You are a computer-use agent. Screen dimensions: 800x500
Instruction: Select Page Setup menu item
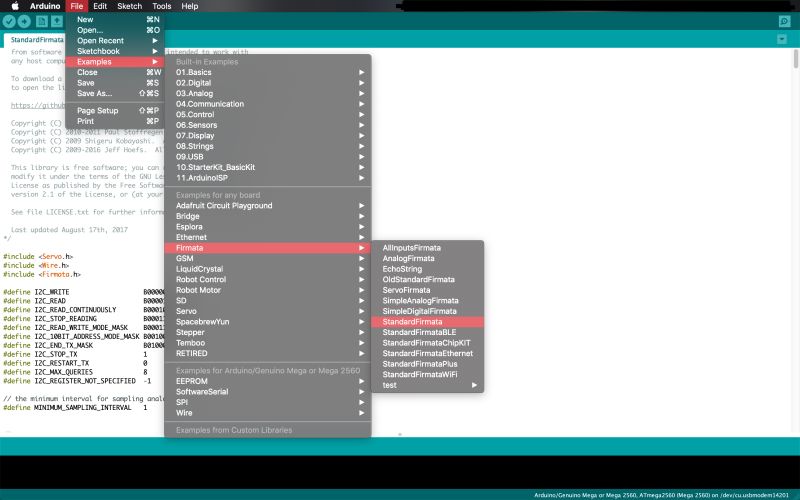115,111
